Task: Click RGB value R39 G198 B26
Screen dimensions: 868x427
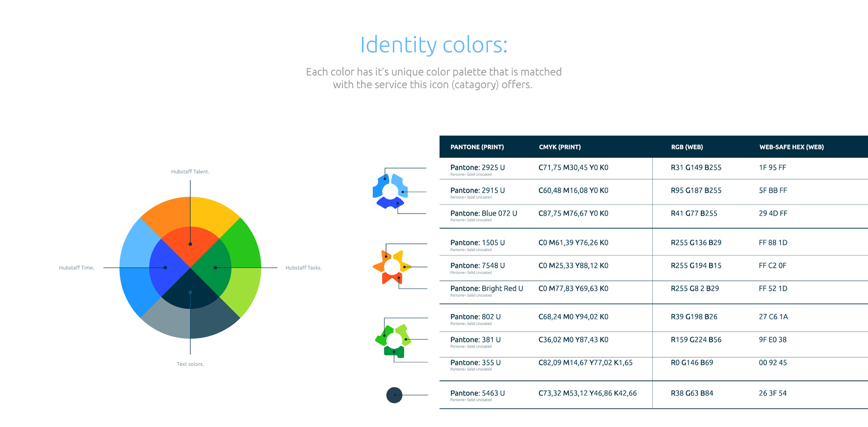Action: click(x=694, y=317)
